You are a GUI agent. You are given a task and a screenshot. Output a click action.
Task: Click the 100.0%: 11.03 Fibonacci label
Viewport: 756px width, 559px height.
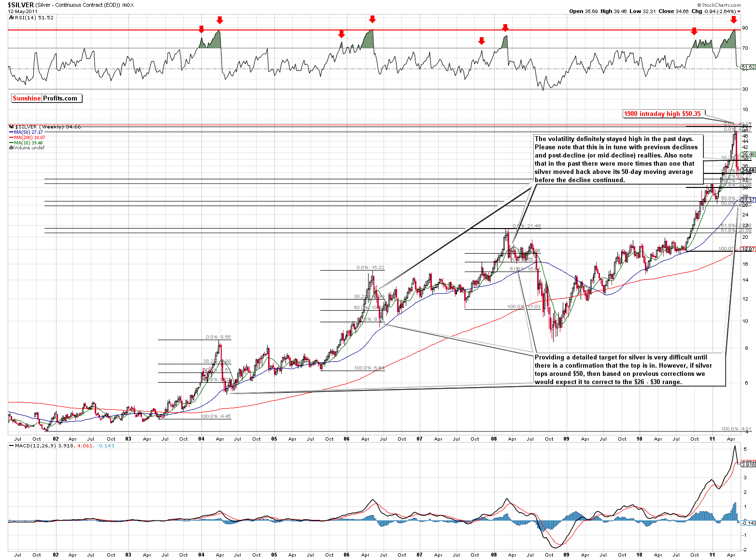click(x=524, y=307)
